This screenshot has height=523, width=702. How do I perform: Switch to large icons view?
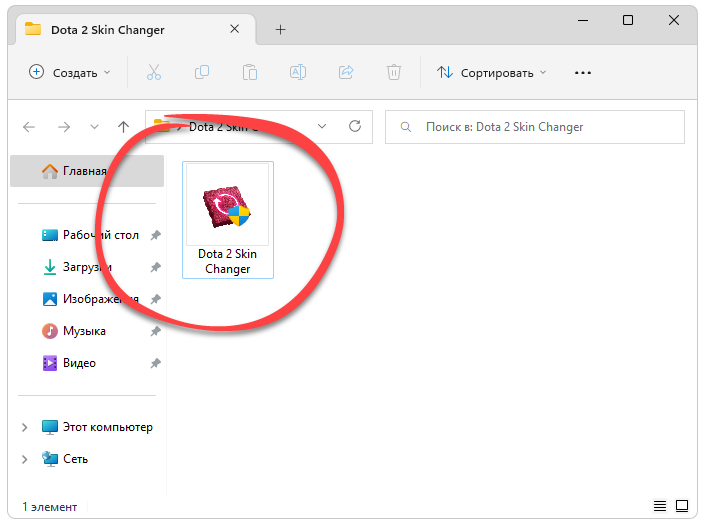(682, 506)
